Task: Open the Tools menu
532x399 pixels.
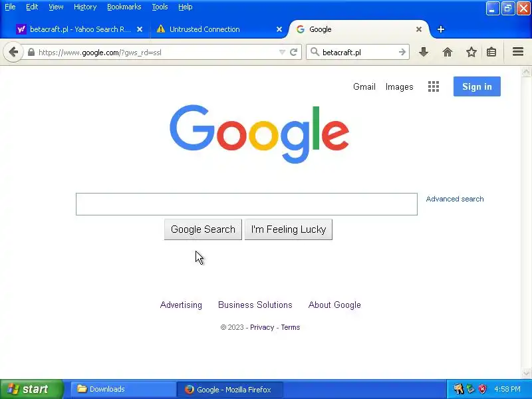Action: (160, 7)
